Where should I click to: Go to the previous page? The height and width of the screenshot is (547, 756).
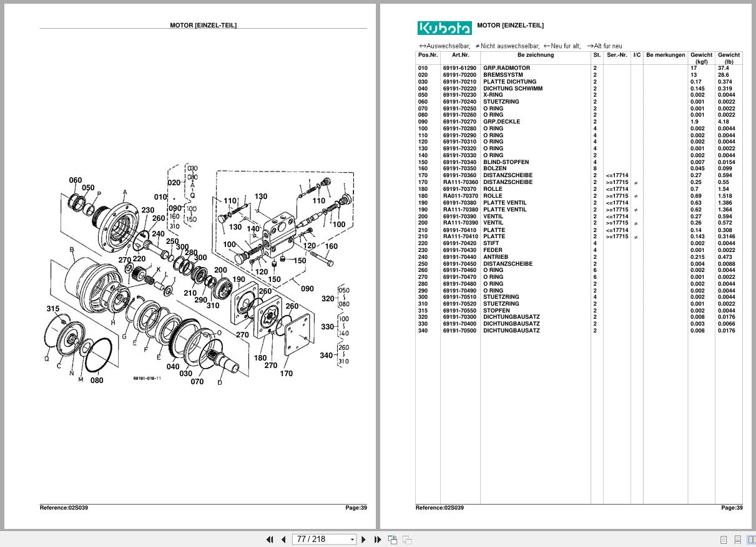pos(283,540)
